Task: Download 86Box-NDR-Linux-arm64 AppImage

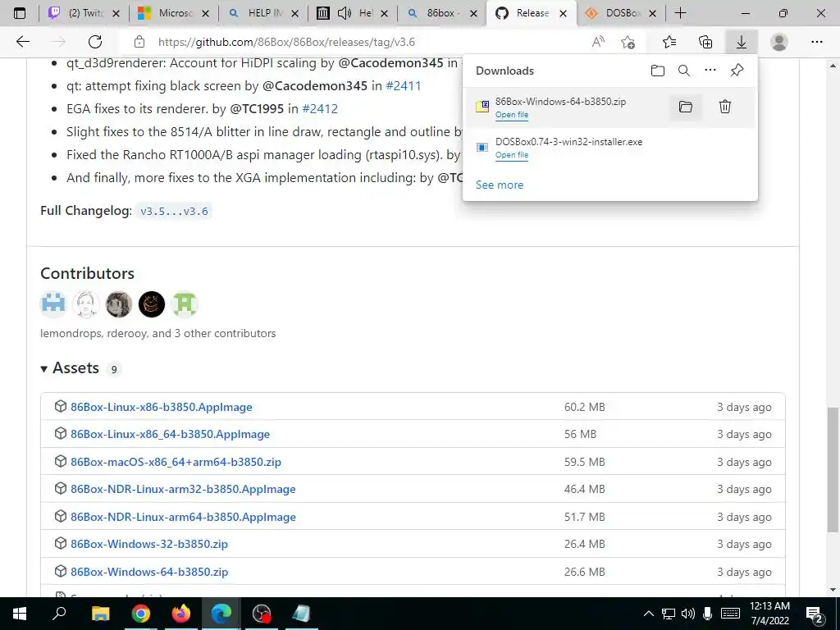Action: point(183,517)
